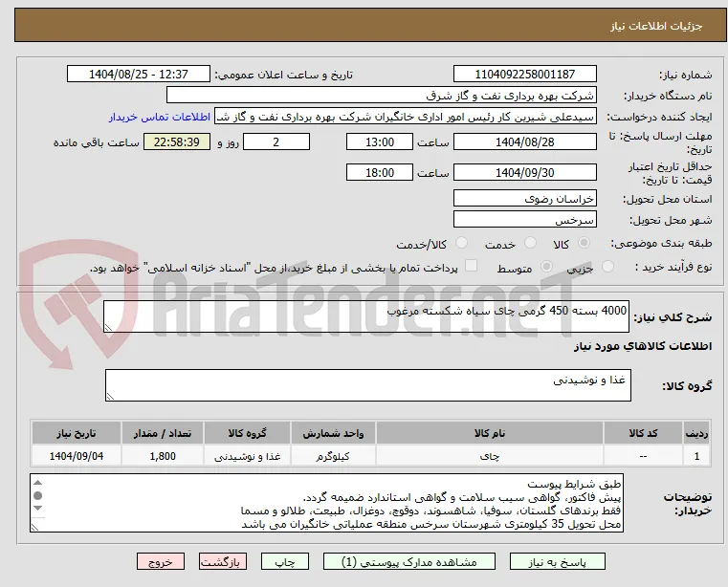Click the quantity cell 1,800
This screenshot has height=587, width=728.
click(163, 456)
